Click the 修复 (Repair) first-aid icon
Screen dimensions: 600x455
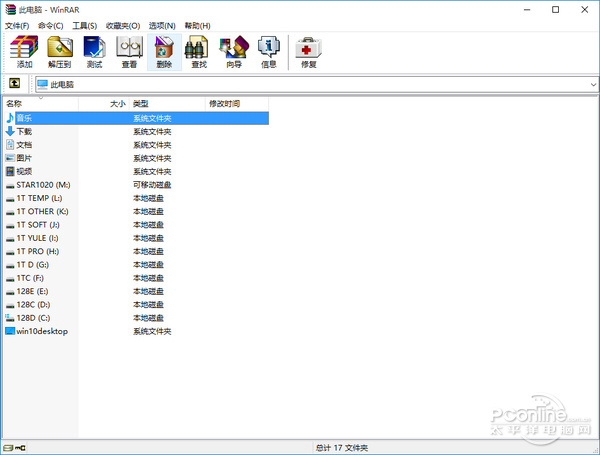coord(308,49)
